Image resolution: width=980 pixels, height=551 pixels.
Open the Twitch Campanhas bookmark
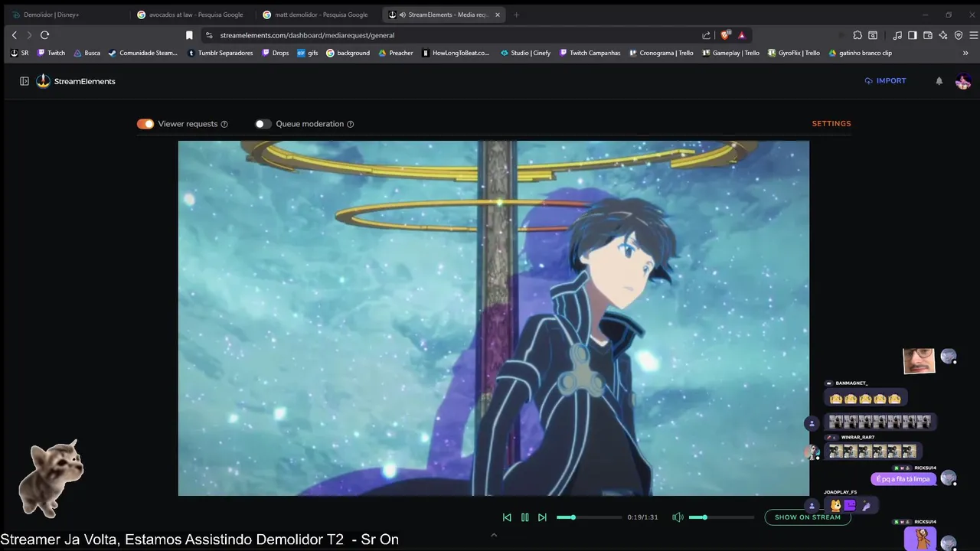590,53
